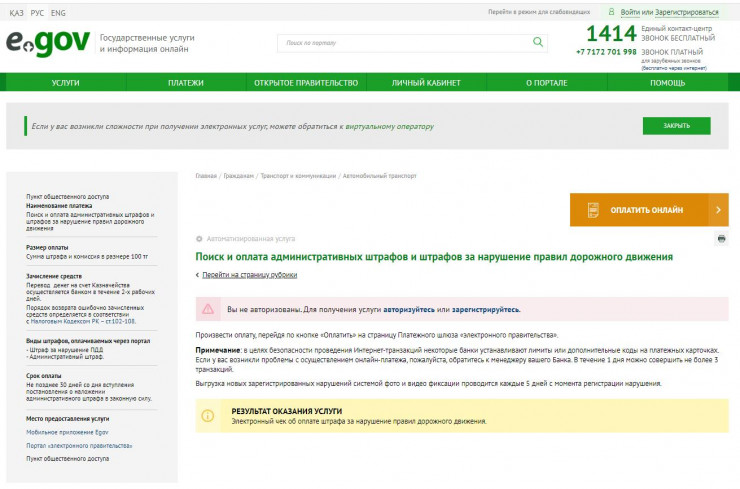This screenshot has width=740, height=489.
Task: Click the Оплатить онлайн button
Action: [646, 210]
